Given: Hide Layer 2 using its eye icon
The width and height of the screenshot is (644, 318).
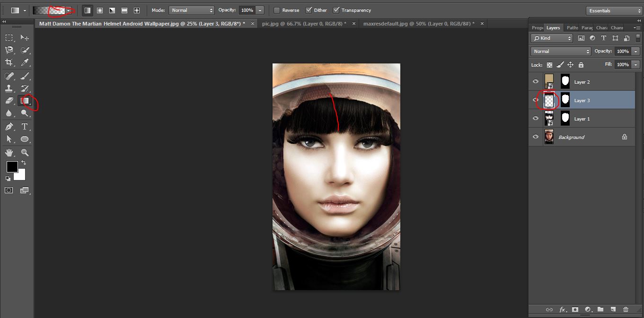Looking at the screenshot, I should 536,82.
